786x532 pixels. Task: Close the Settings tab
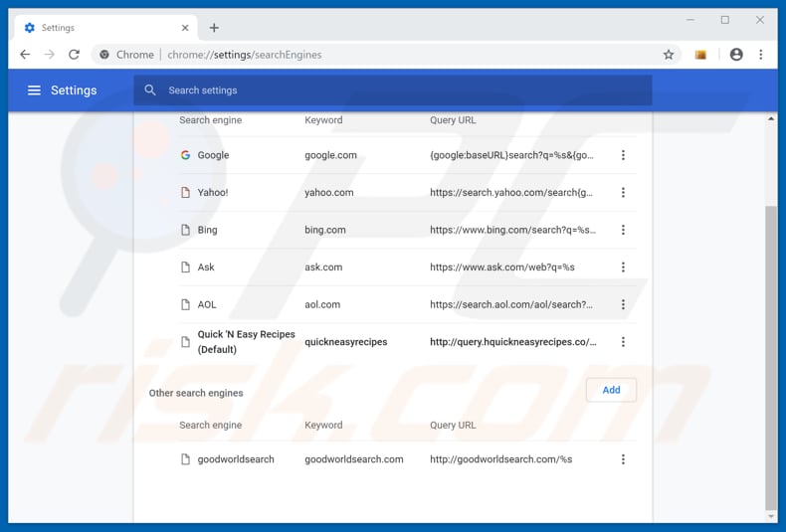[185, 28]
